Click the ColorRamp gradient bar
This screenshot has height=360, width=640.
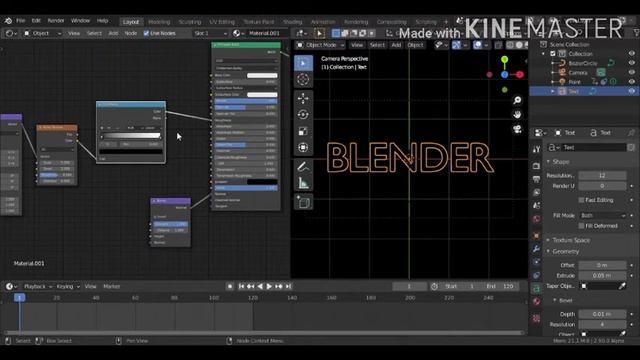coord(131,136)
